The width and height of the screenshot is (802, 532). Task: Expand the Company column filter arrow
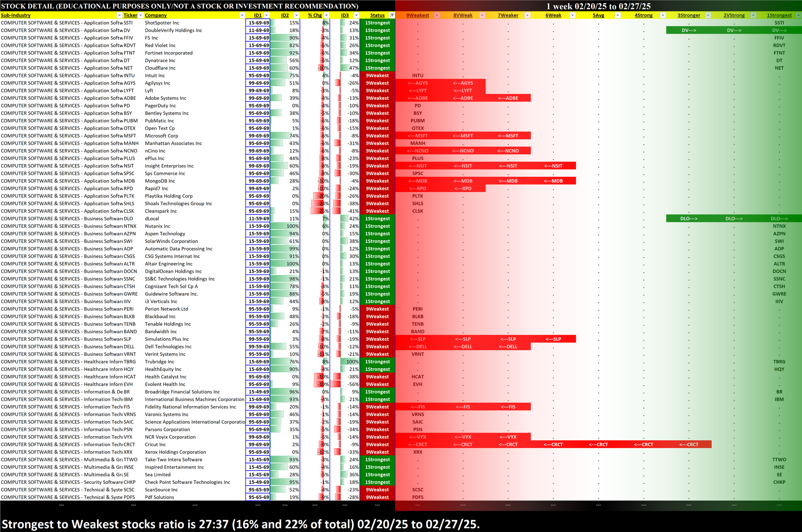point(242,15)
